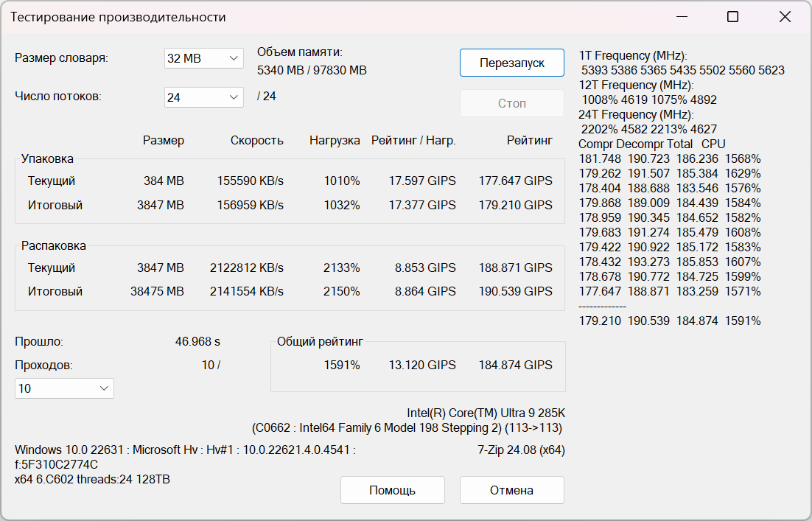
Task: Click the Общий рейтинг group label
Action: [320, 341]
